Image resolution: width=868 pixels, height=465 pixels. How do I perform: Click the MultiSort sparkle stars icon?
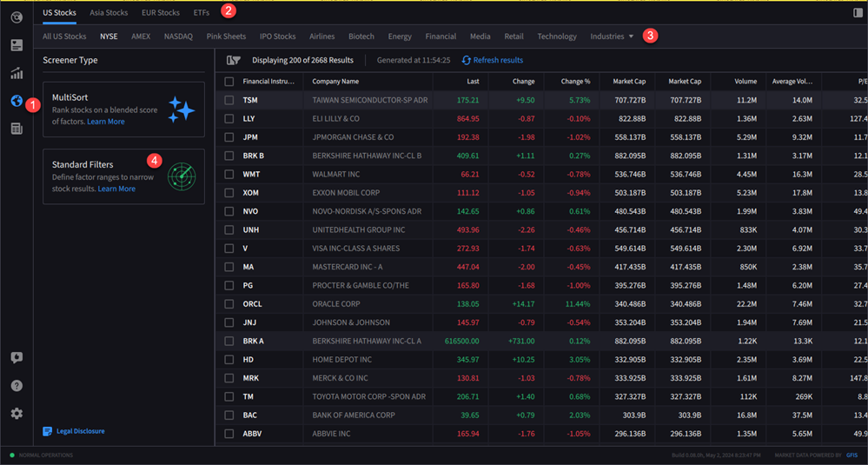(x=182, y=109)
